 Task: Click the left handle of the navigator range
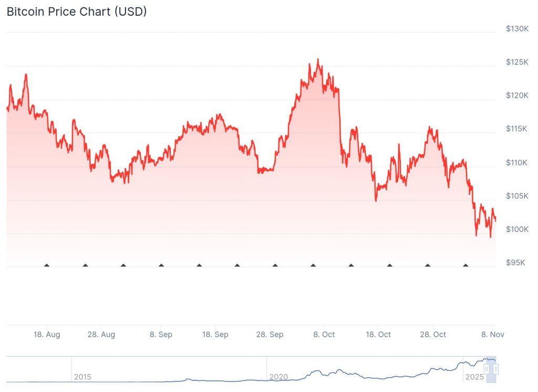[487, 369]
